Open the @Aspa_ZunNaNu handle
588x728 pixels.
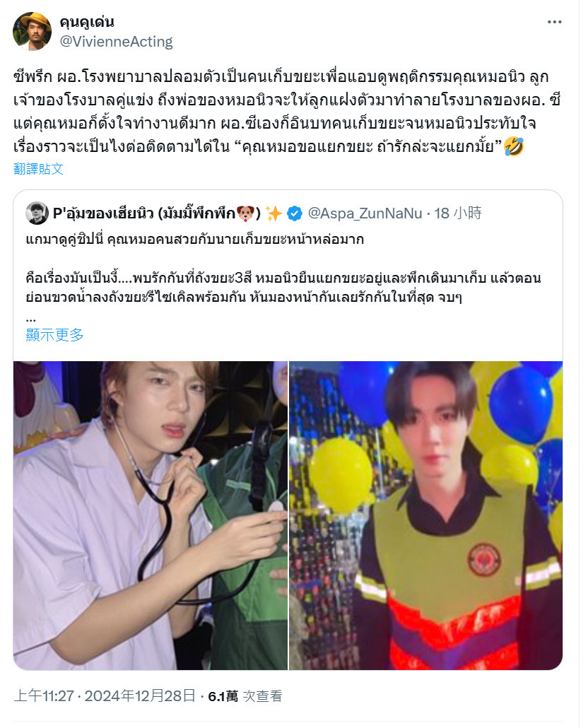click(365, 213)
